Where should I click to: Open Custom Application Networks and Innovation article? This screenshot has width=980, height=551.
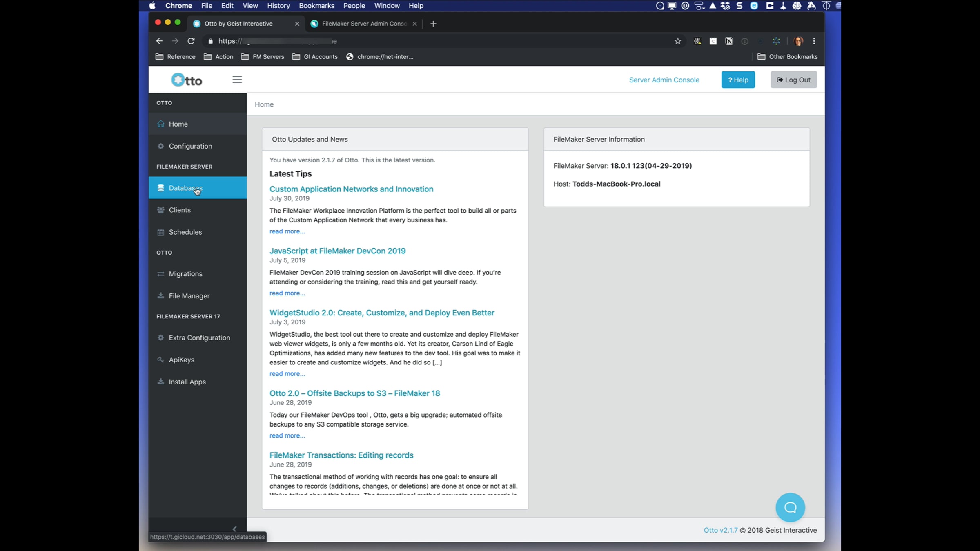351,189
